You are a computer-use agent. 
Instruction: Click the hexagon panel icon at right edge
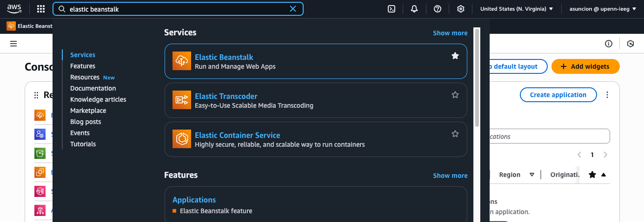click(x=631, y=44)
